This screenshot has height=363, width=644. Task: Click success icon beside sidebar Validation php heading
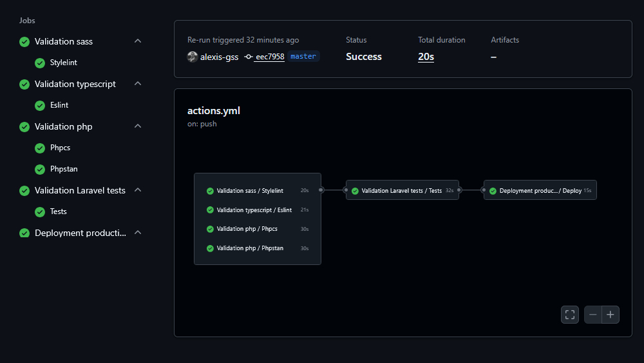[24, 126]
